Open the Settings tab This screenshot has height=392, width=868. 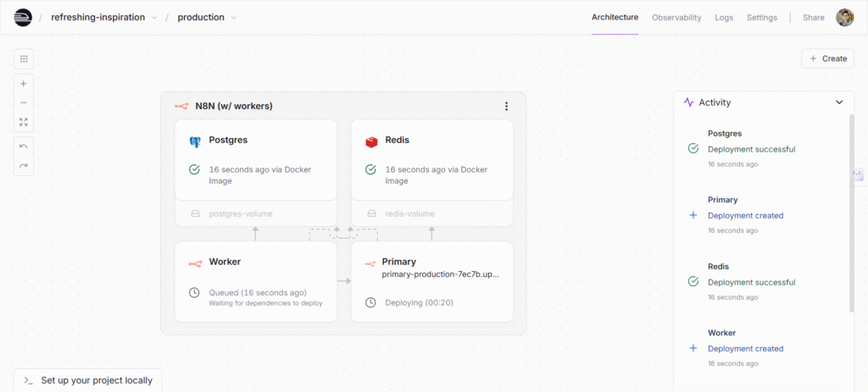(x=762, y=18)
